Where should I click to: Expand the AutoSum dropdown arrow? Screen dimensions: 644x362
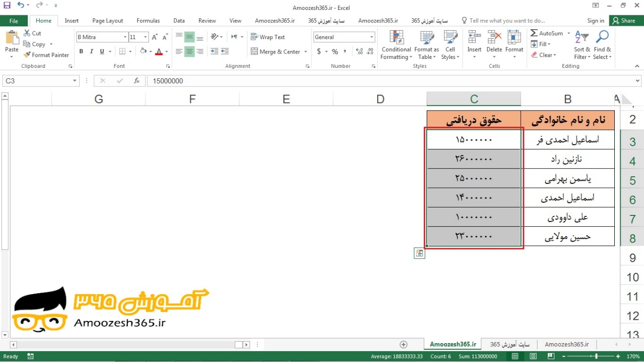[x=569, y=33]
